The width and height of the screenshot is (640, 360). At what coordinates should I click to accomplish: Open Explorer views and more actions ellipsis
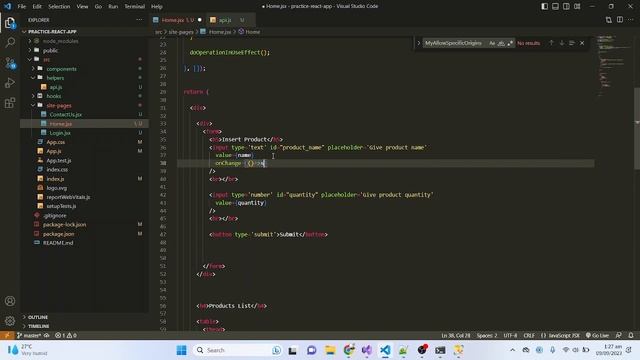139,20
